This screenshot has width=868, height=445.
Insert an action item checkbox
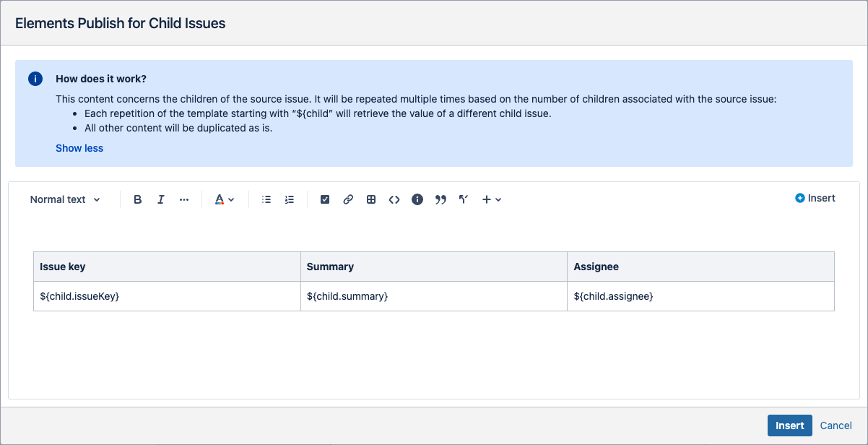(325, 199)
